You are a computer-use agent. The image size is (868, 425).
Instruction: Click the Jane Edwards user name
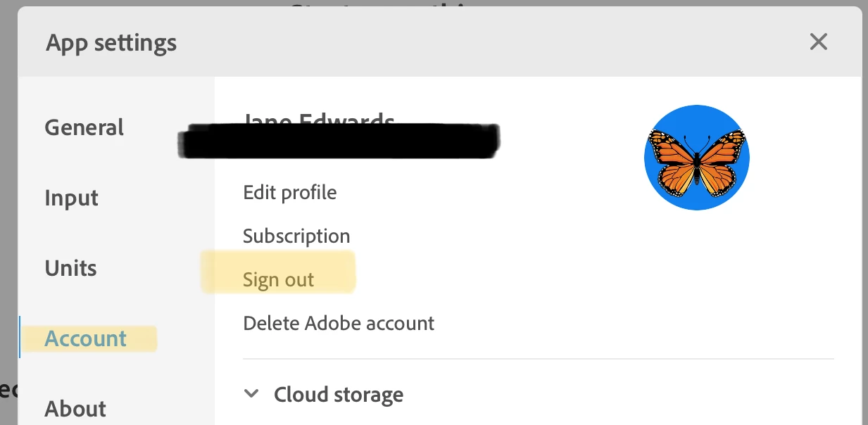[318, 118]
